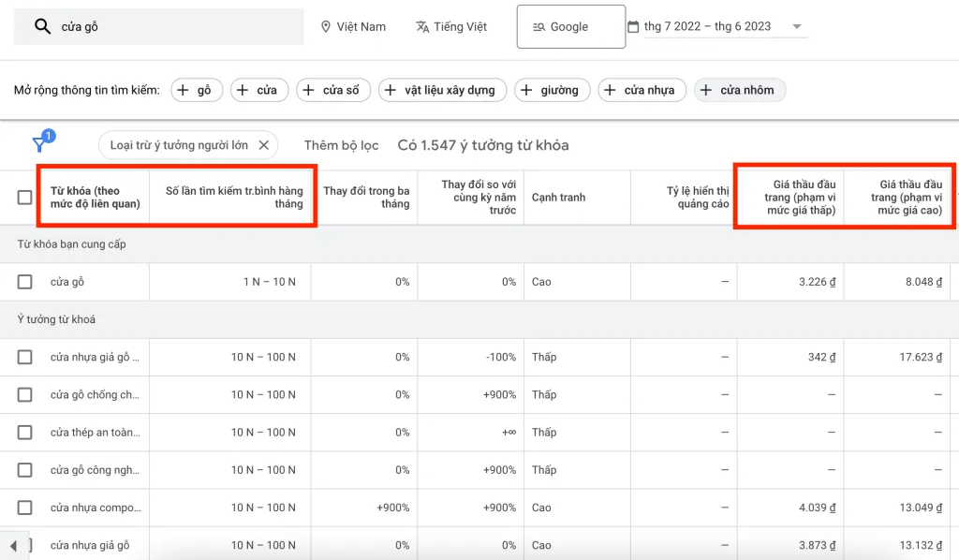Click the 3.226 ₫ bid value
This screenshot has height=560, width=959.
(x=817, y=282)
